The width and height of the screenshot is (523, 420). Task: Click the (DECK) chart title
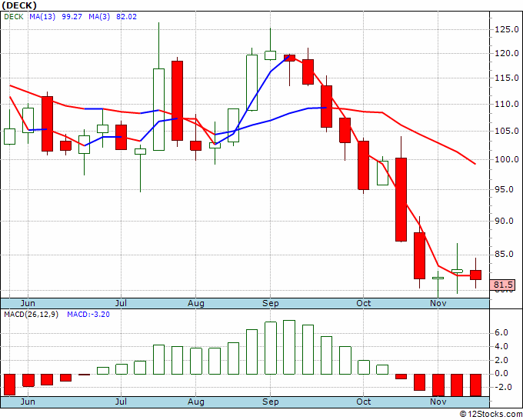tap(19, 5)
